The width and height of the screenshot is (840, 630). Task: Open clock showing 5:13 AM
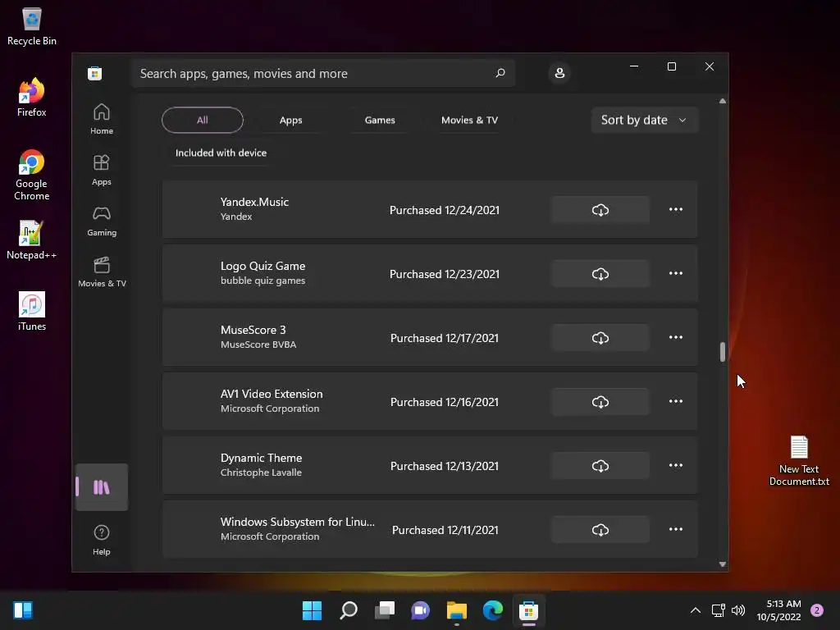779,610
